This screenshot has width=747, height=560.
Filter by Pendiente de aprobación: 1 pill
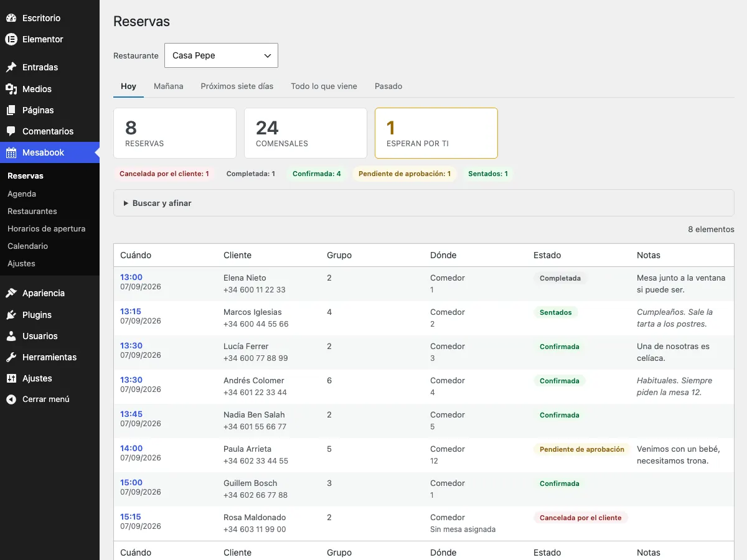(x=405, y=174)
